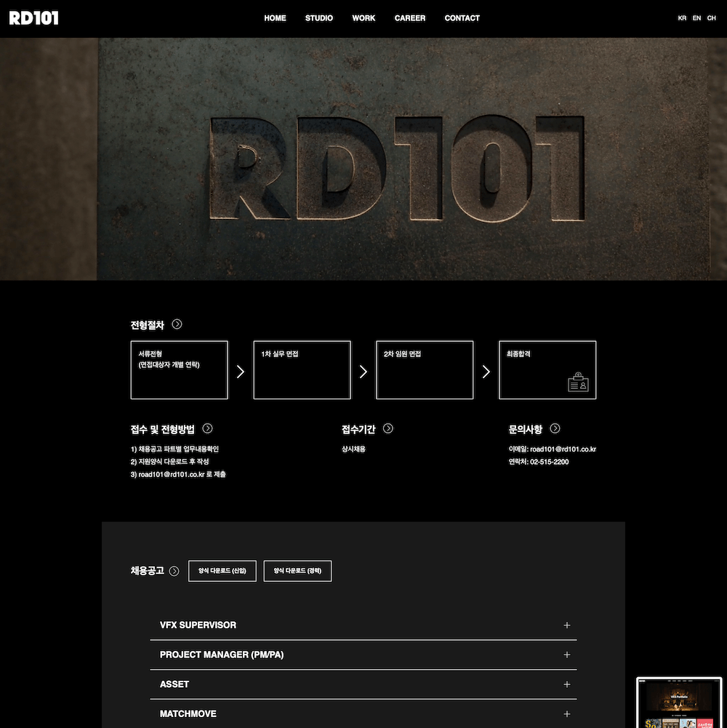Screen dimensions: 727x728
Task: Open the VFX Portfolio thumbnail preview
Action: click(x=679, y=703)
